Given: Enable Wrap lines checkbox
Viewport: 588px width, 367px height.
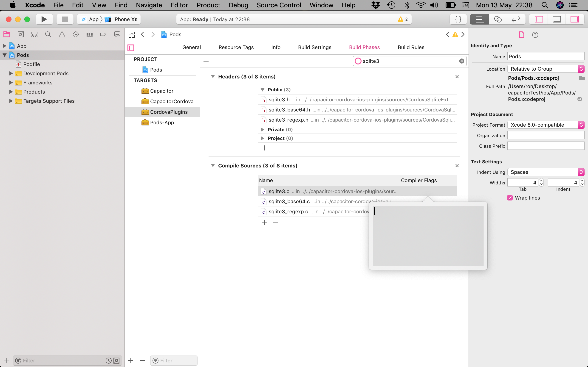Looking at the screenshot, I should pos(510,198).
